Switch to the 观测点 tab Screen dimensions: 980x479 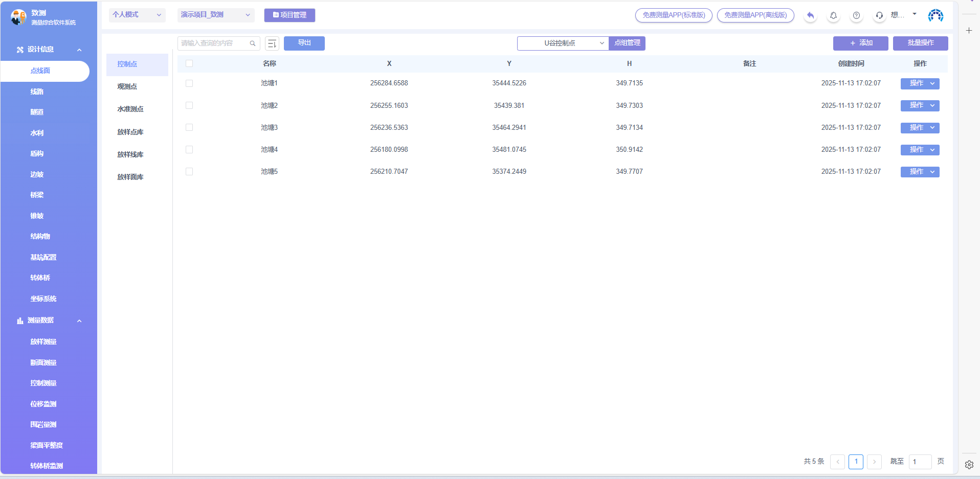127,86
